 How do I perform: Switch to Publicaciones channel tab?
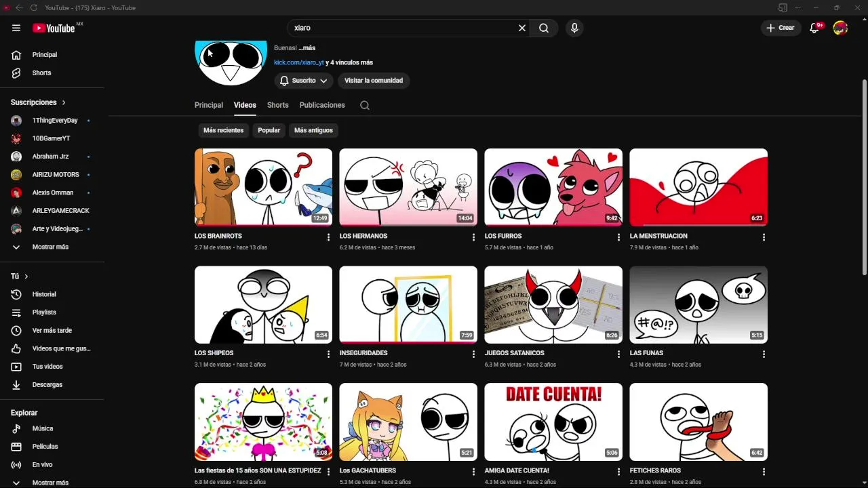click(x=322, y=105)
